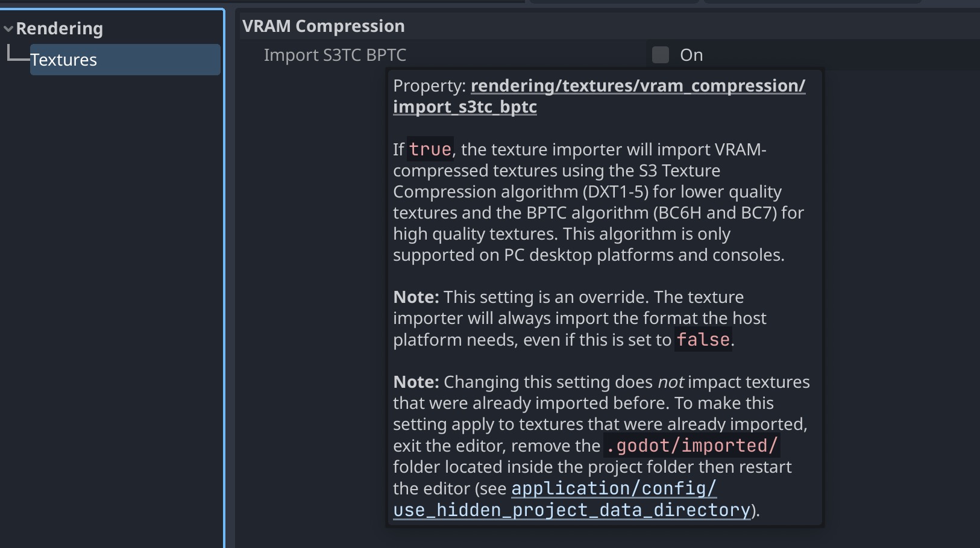Viewport: 980px width, 548px height.
Task: Click the Import S3TC BPTC property label
Action: [335, 55]
